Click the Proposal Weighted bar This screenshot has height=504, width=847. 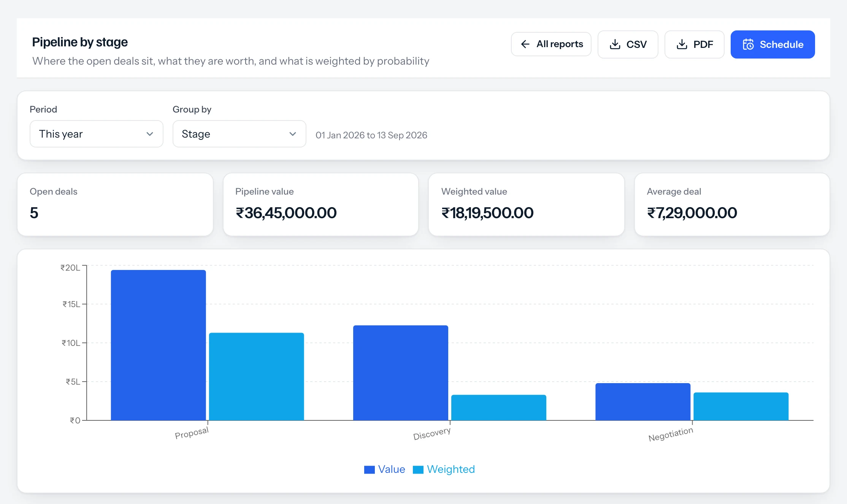point(257,377)
